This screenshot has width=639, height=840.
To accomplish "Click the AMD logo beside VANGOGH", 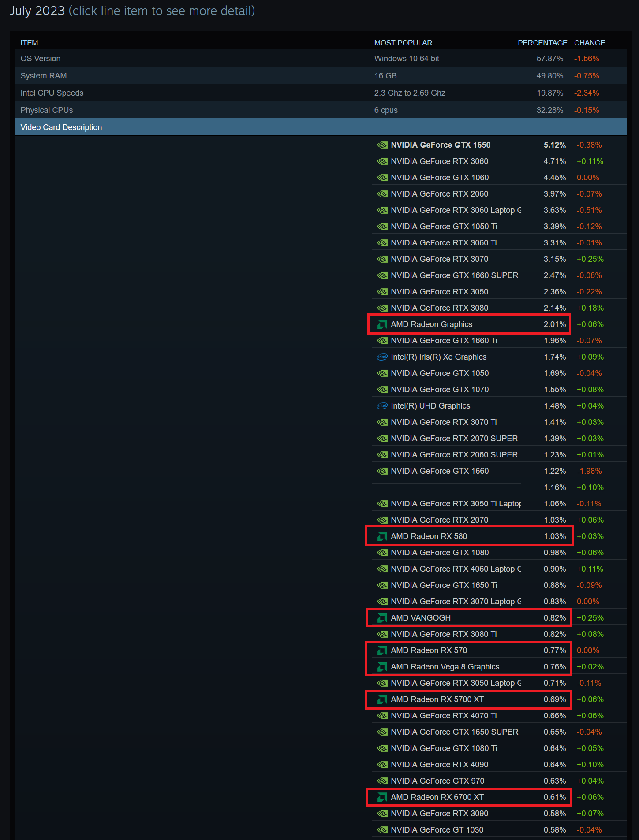I will (382, 618).
